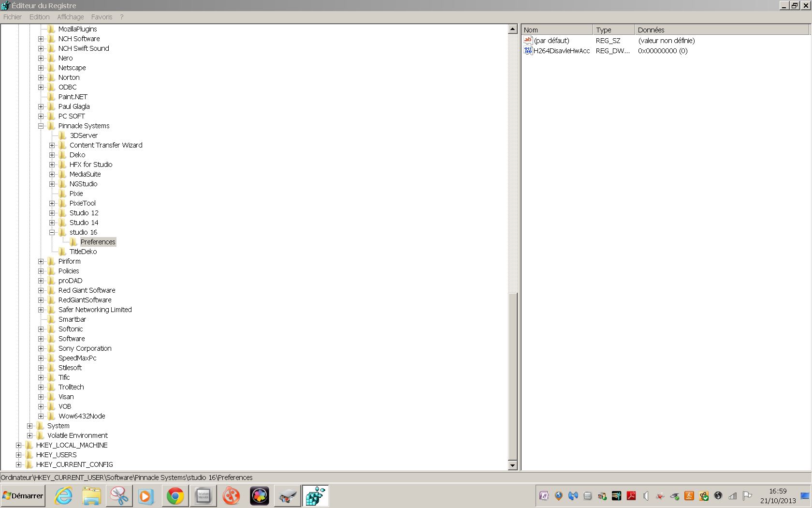Viewport: 812px width, 508px height.
Task: Open the colorful pinwheel app taskbar icon
Action: (260, 496)
